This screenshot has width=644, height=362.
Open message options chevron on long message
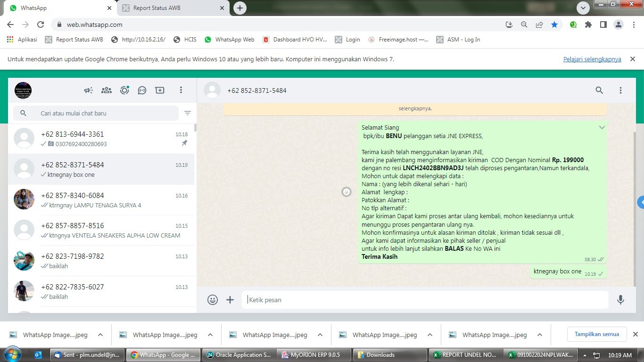(602, 128)
